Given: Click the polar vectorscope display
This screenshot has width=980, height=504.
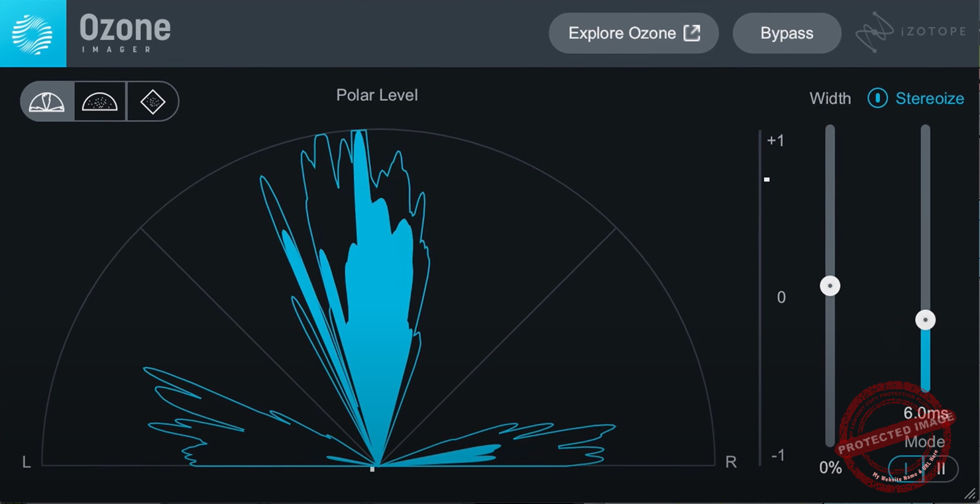Looking at the screenshot, I should click(378, 297).
